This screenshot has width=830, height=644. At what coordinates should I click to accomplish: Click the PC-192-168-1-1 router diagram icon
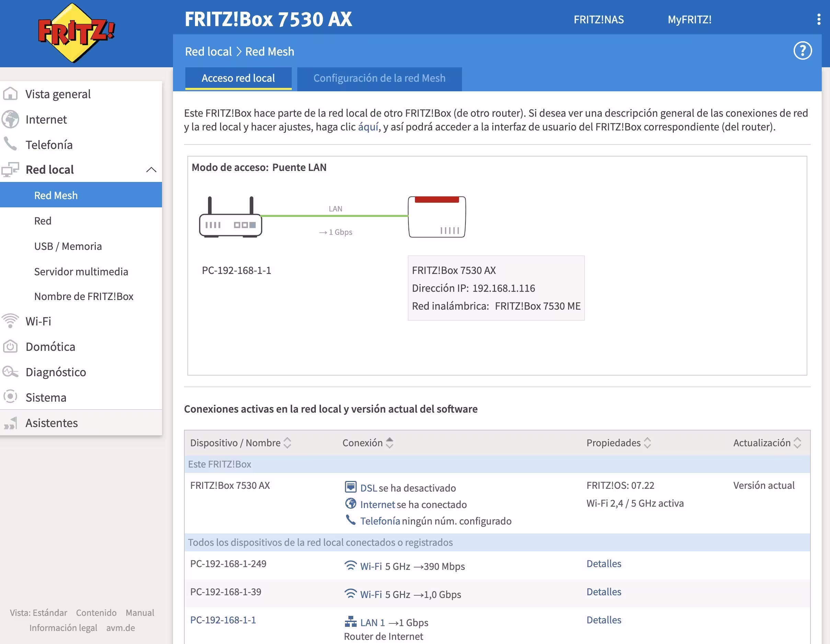(230, 217)
